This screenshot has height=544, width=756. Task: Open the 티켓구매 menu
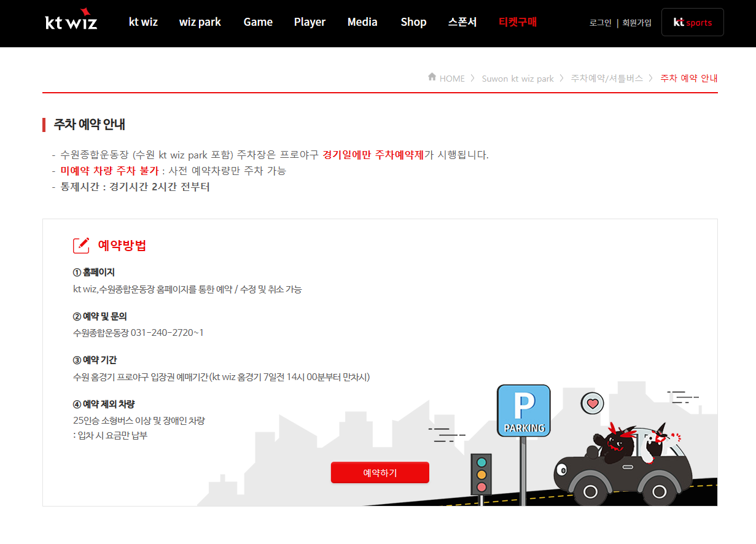point(518,22)
